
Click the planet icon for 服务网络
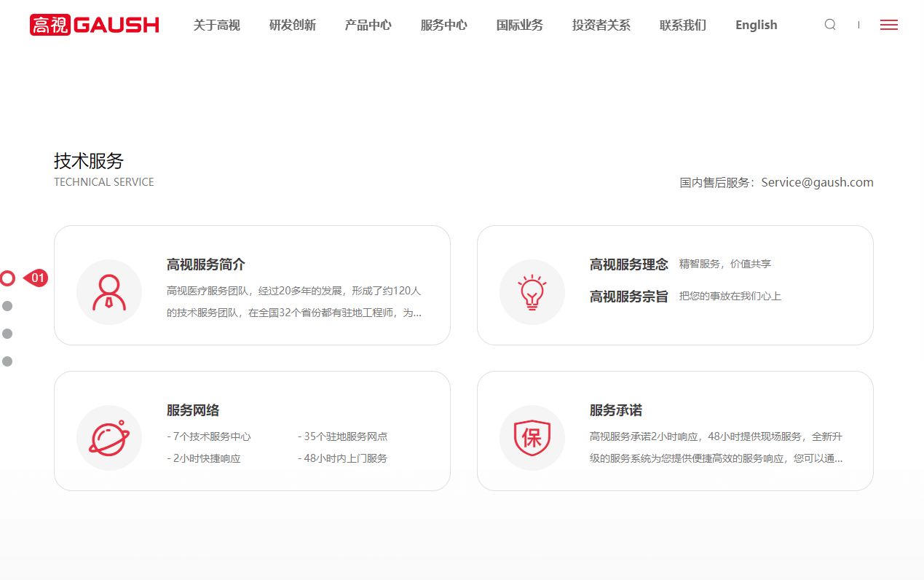(109, 438)
